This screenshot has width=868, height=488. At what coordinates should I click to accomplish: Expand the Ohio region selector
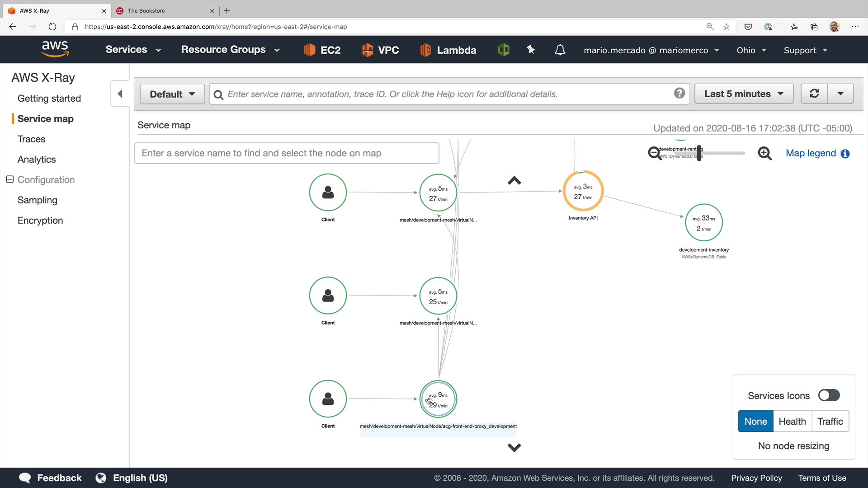coord(751,50)
